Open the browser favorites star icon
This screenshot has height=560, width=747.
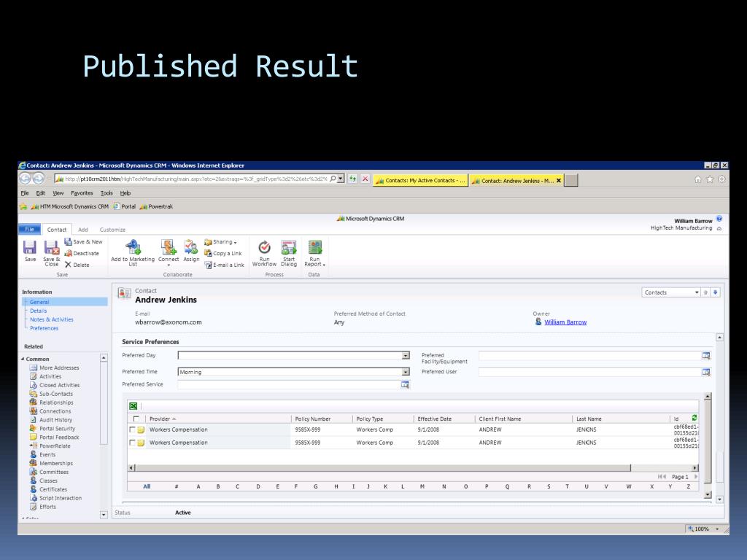[x=710, y=179]
